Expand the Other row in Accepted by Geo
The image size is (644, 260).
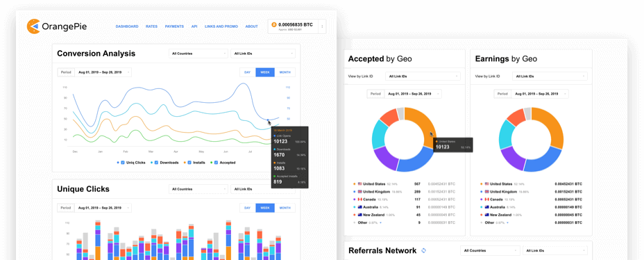pyautogui.click(x=380, y=223)
